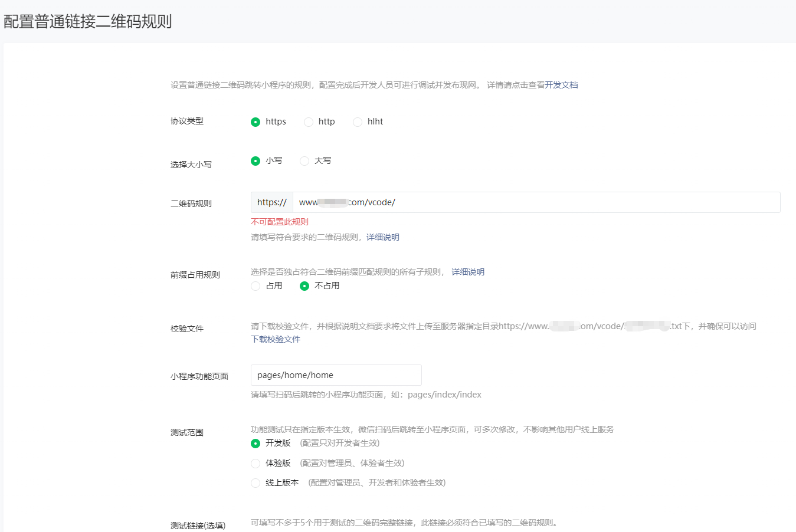Click the (配置只对开发者生效) note
Image resolution: width=796 pixels, height=532 pixels.
(x=340, y=443)
